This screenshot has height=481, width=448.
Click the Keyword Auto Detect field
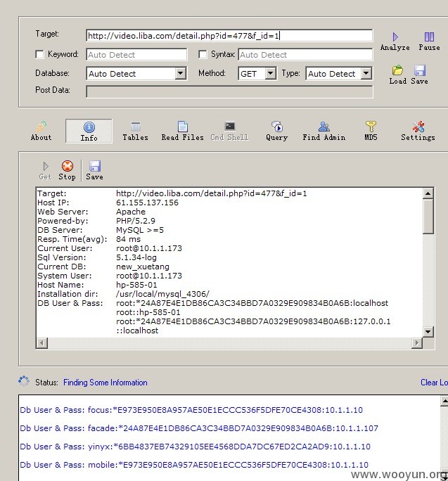[136, 55]
